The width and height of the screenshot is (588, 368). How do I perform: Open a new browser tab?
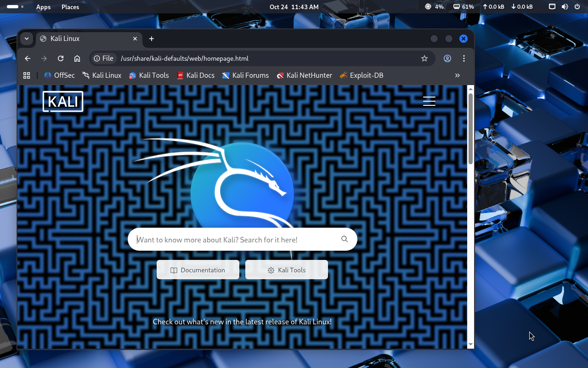152,39
